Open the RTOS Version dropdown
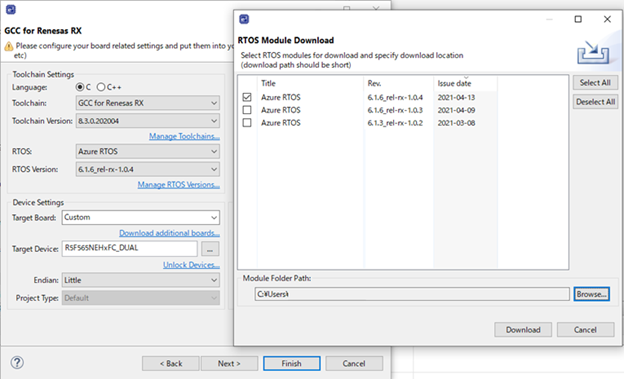The height and width of the screenshot is (379, 624). tap(148, 169)
